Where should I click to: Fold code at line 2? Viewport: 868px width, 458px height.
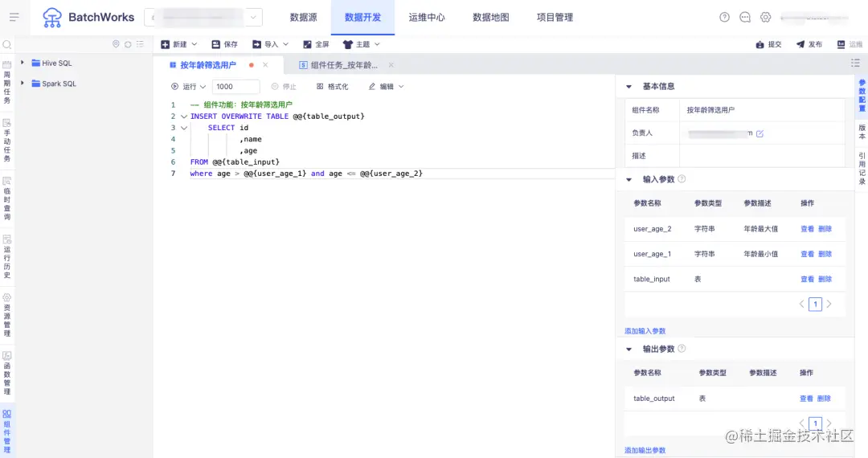(x=184, y=117)
